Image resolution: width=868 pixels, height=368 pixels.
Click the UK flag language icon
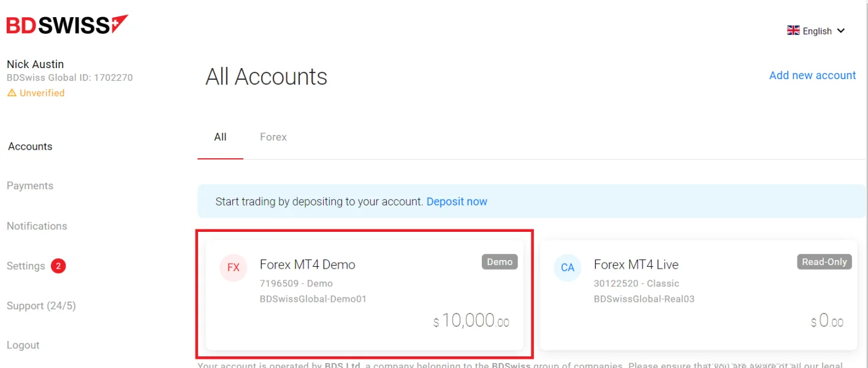click(793, 31)
